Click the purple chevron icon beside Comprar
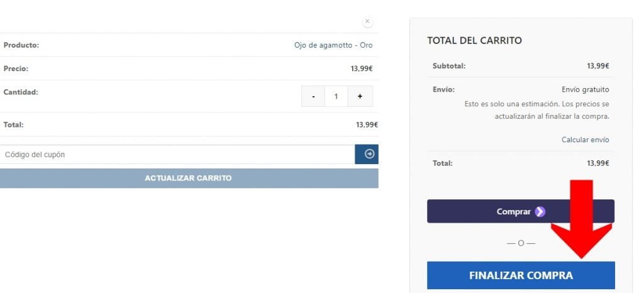Screen dimensions: 644x293 point(540,212)
